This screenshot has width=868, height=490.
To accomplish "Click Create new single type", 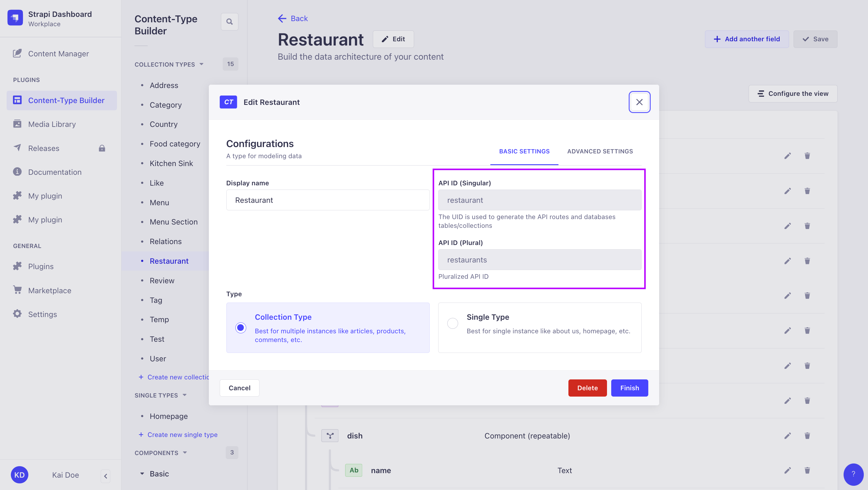I will point(182,434).
